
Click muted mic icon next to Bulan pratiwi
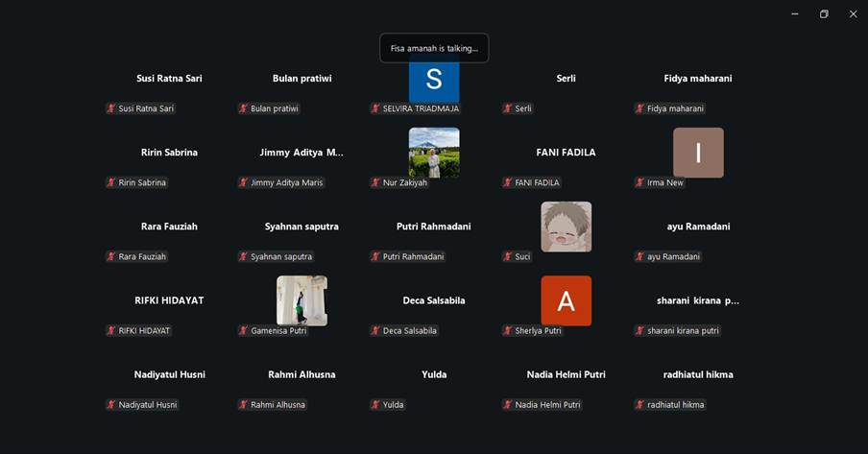[243, 108]
